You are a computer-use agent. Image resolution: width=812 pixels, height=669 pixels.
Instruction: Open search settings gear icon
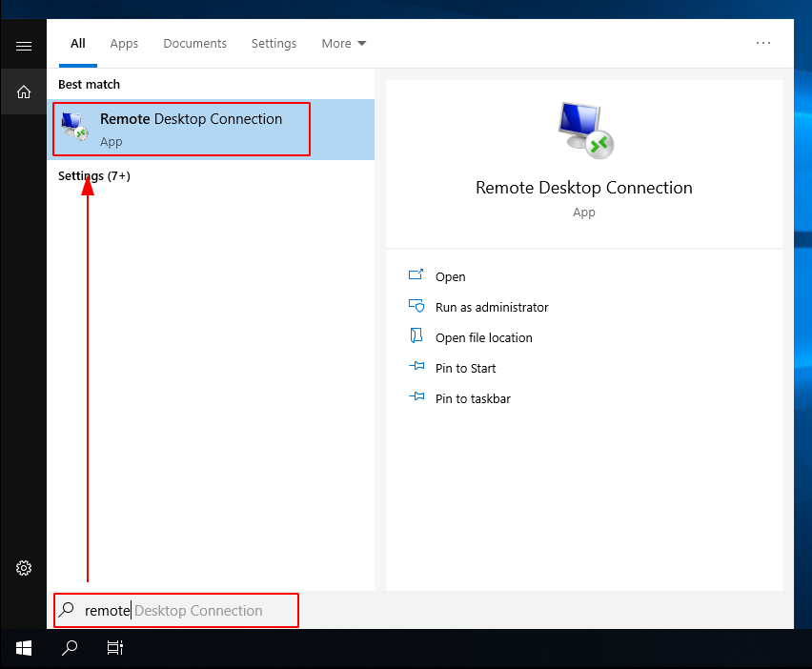[x=23, y=568]
